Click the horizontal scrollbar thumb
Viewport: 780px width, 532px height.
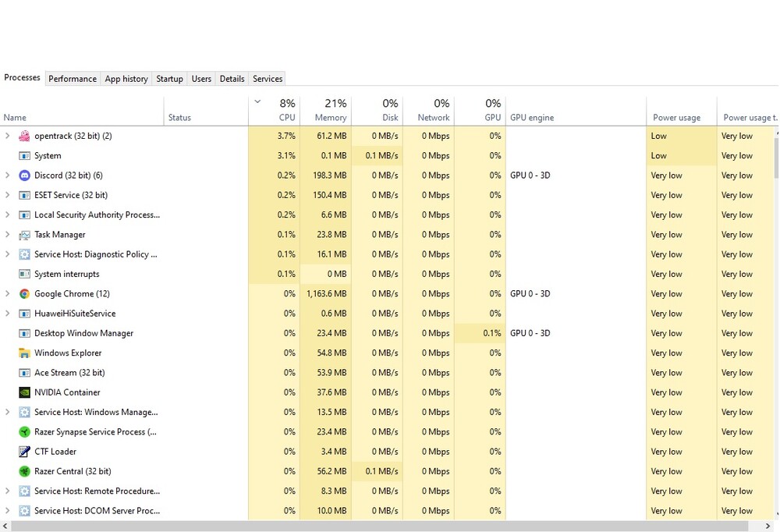click(380, 526)
